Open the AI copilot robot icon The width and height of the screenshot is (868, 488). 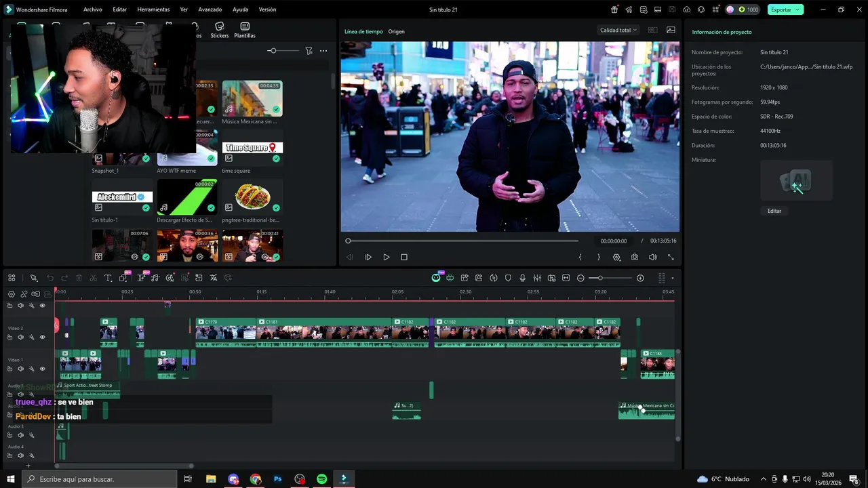436,278
